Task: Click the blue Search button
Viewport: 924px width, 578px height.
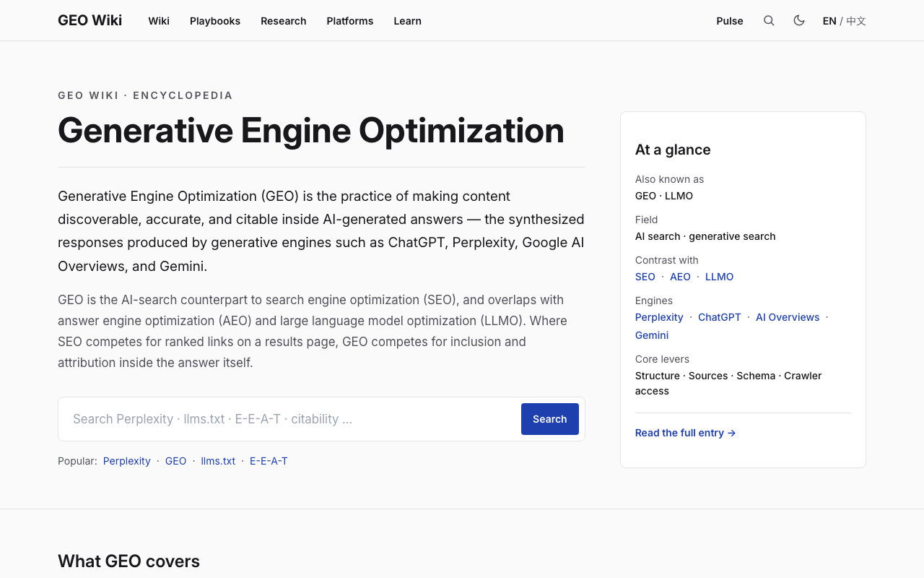Action: coord(550,419)
